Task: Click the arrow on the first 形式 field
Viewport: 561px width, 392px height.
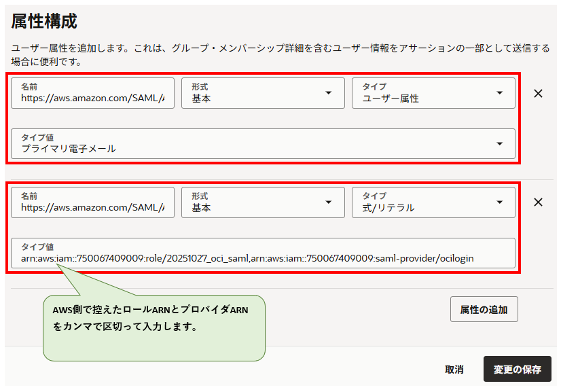Action: click(329, 93)
